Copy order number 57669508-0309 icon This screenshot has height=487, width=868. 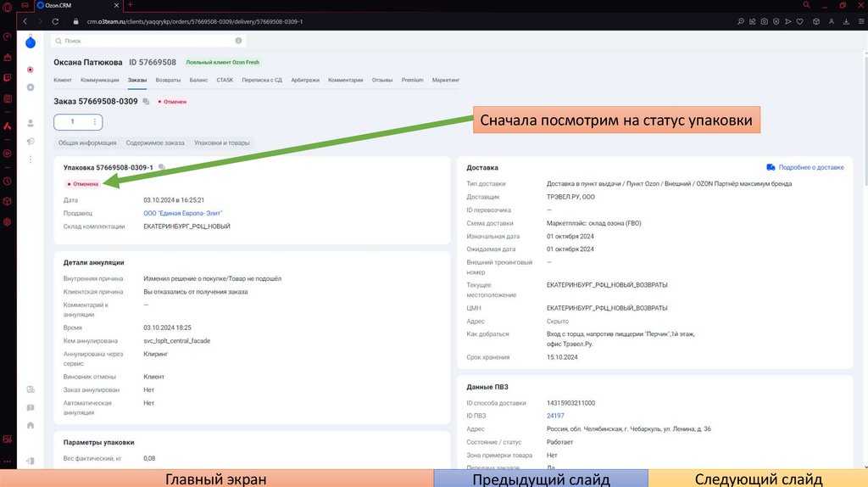pyautogui.click(x=146, y=102)
